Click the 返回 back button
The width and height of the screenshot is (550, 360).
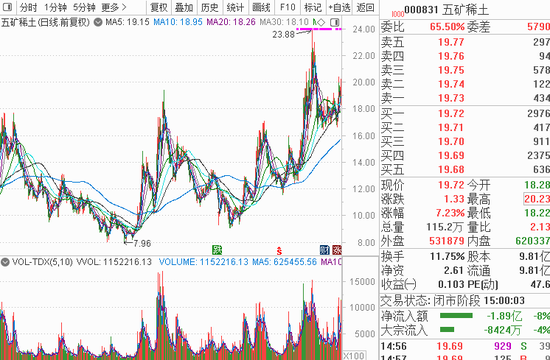365,7
